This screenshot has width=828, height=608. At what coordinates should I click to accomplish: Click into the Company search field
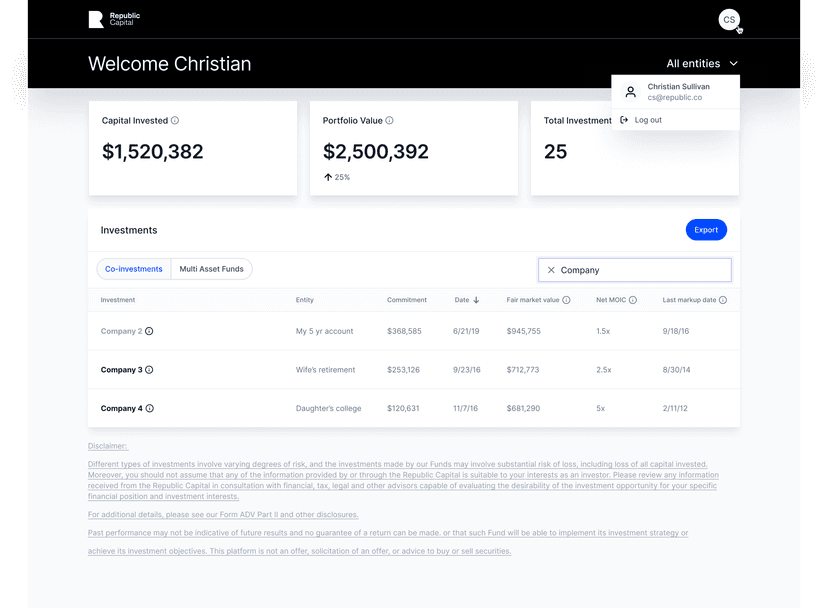640,270
